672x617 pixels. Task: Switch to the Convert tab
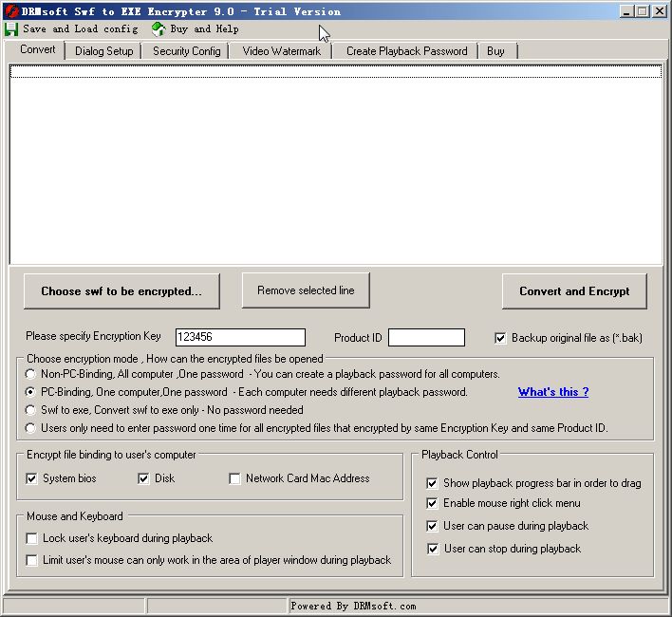point(37,49)
